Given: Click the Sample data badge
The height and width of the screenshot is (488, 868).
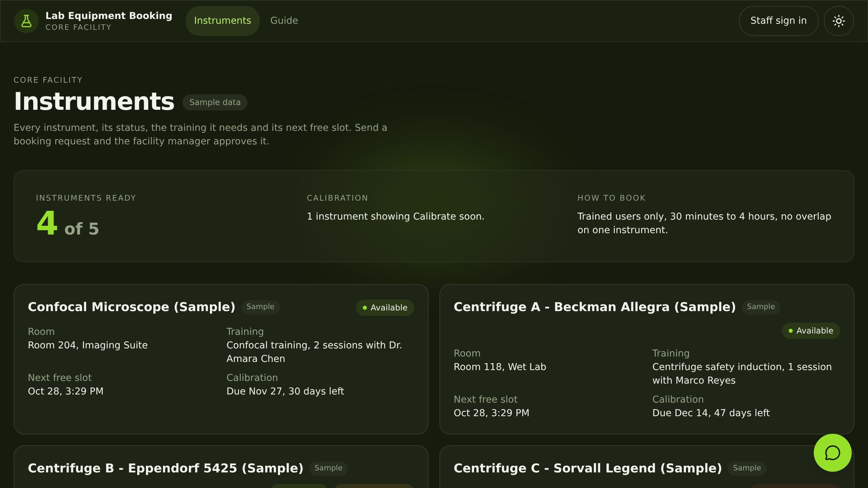Looking at the screenshot, I should coord(215,102).
